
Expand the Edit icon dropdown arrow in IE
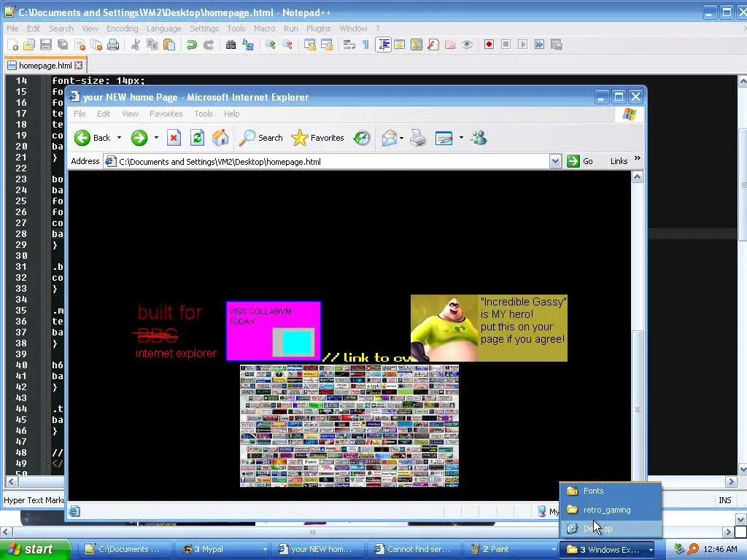[461, 138]
